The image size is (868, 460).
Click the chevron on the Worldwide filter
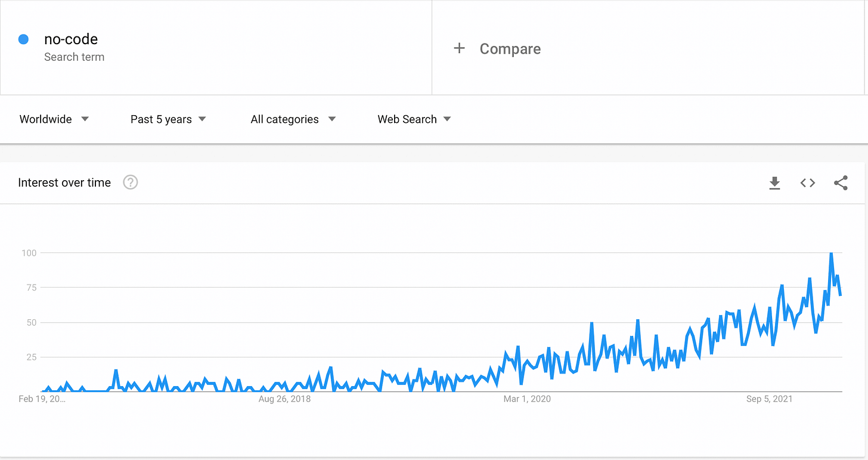(x=85, y=119)
